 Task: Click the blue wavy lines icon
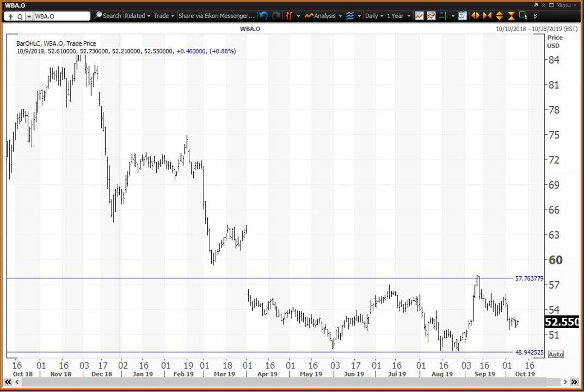pyautogui.click(x=350, y=16)
